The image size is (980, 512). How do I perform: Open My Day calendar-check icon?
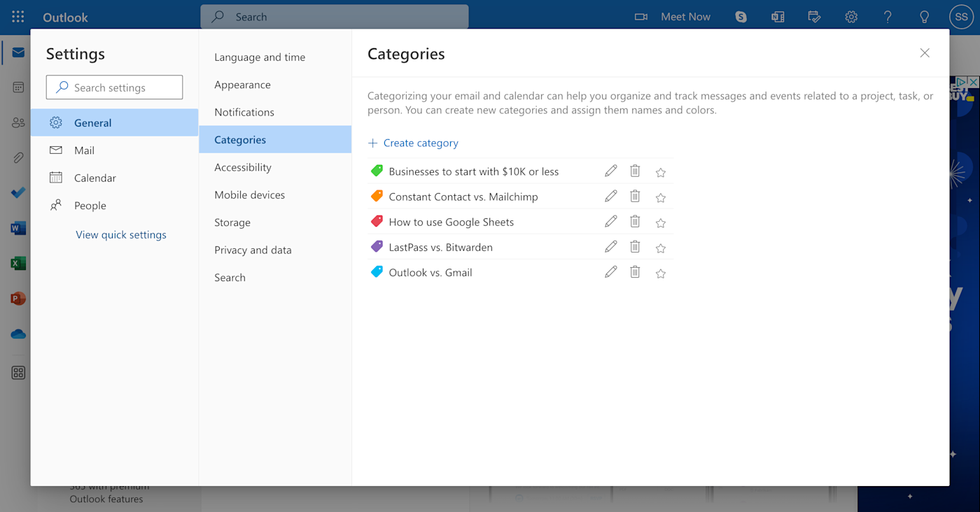(814, 17)
